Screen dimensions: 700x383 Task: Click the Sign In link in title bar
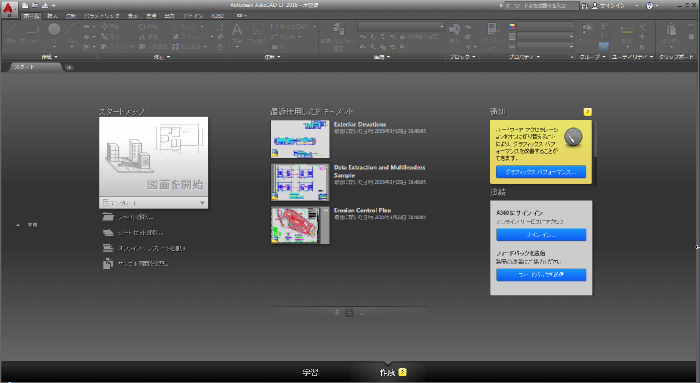(x=612, y=5)
